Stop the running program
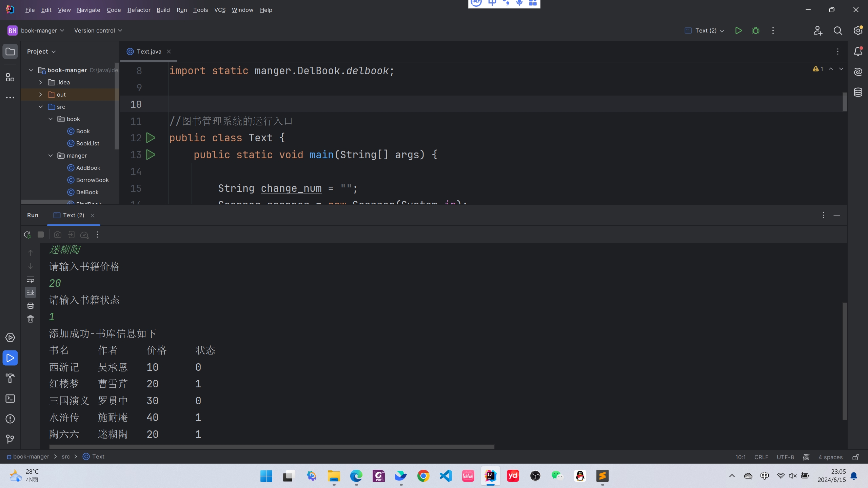This screenshot has width=868, height=488. (41, 235)
